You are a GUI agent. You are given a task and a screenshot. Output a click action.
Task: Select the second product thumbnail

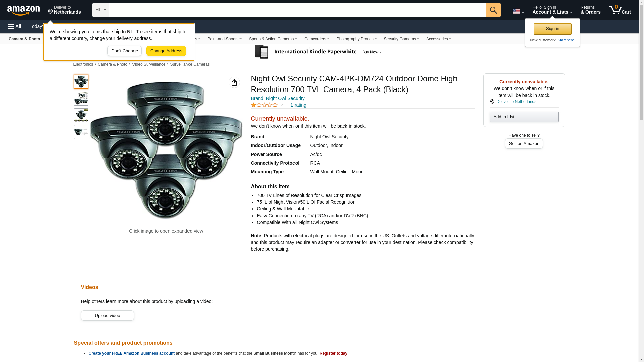coord(81,99)
